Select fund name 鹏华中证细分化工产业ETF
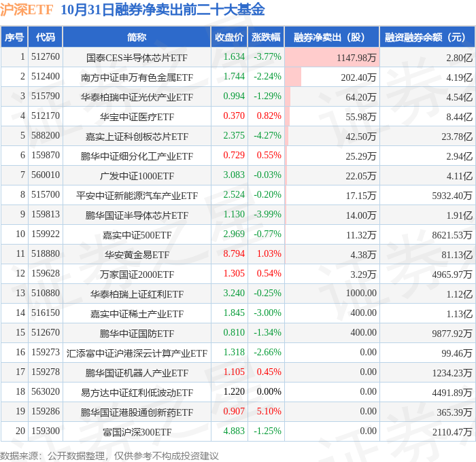 tap(137, 156)
